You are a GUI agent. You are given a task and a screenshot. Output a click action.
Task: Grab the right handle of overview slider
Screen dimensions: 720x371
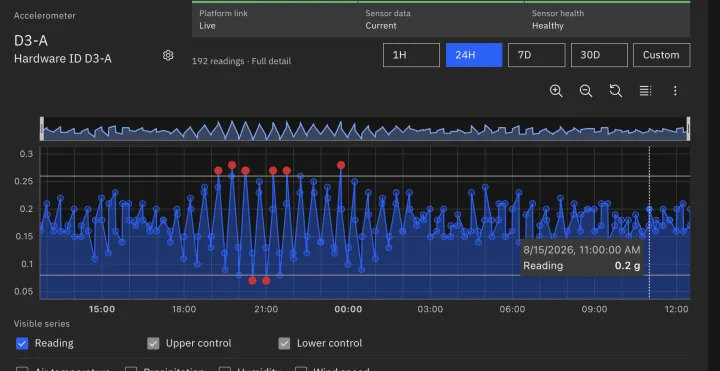(x=688, y=129)
